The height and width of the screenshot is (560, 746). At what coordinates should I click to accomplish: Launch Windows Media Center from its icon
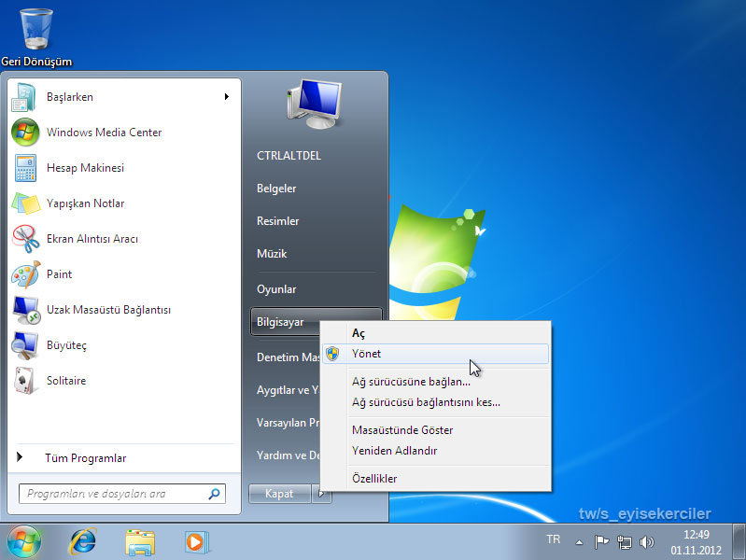click(25, 133)
